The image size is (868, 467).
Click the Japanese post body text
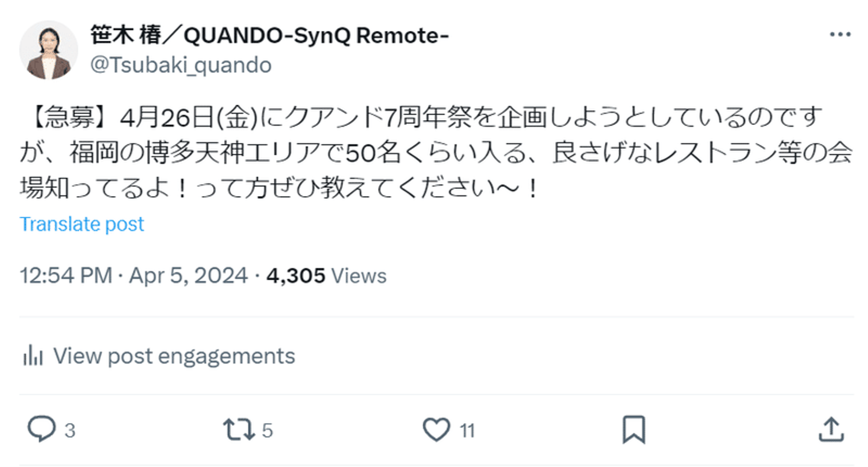[436, 153]
